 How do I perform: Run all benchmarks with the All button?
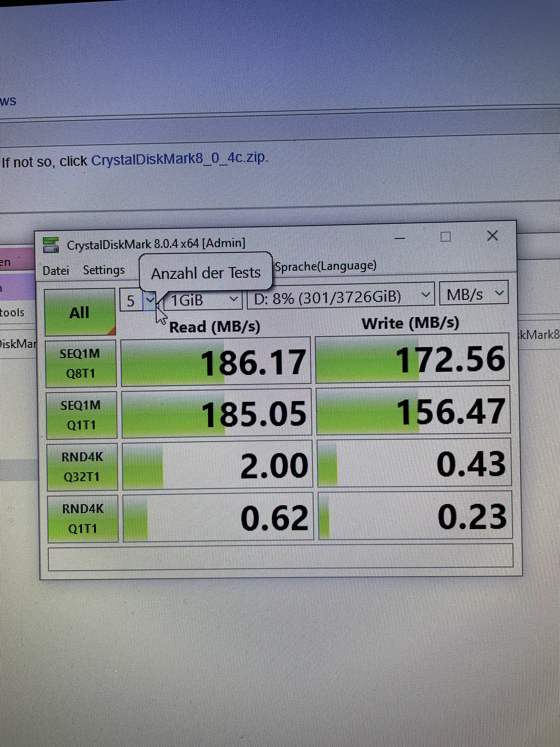point(80,312)
